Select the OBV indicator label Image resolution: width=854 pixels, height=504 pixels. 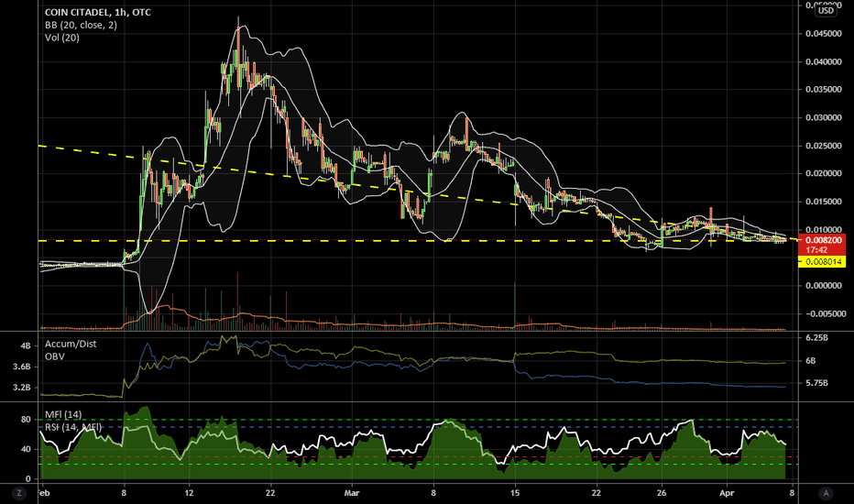click(x=55, y=356)
